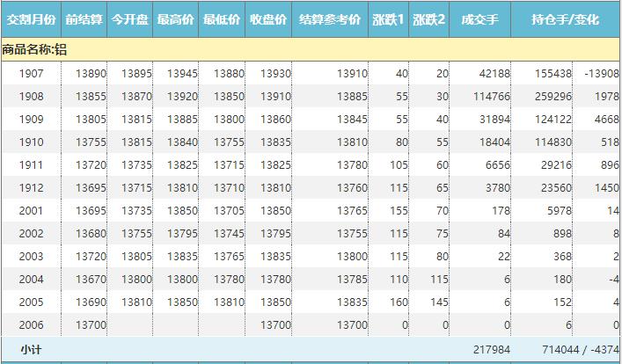Click the 涨跌2 column header
This screenshot has height=364, width=622.
[428, 18]
